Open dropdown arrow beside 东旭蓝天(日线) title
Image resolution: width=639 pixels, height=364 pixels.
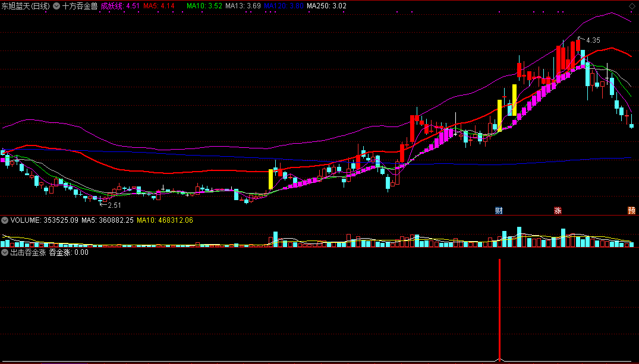tap(56, 6)
